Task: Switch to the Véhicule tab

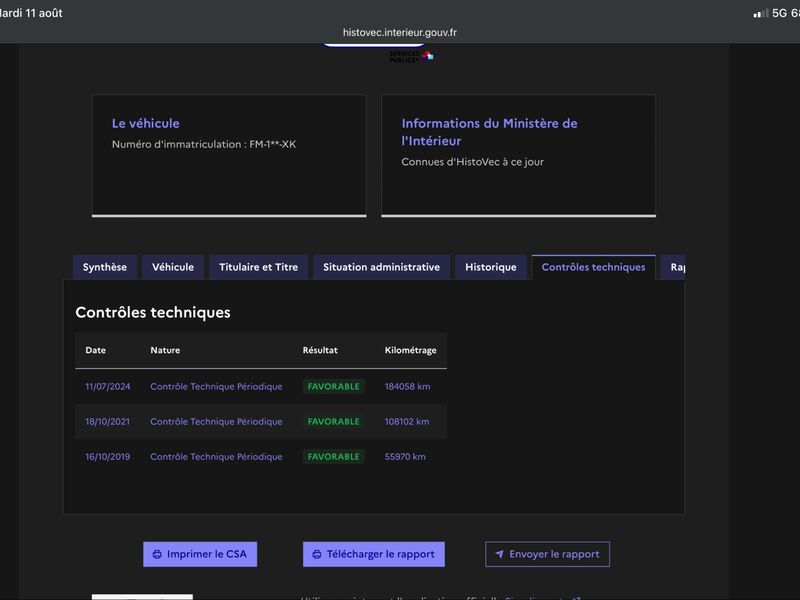Action: (x=173, y=267)
